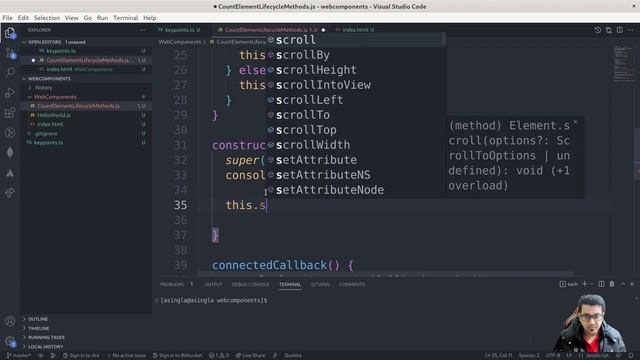Open the Terminal menu
This screenshot has width=640, height=360.
tap(126, 18)
